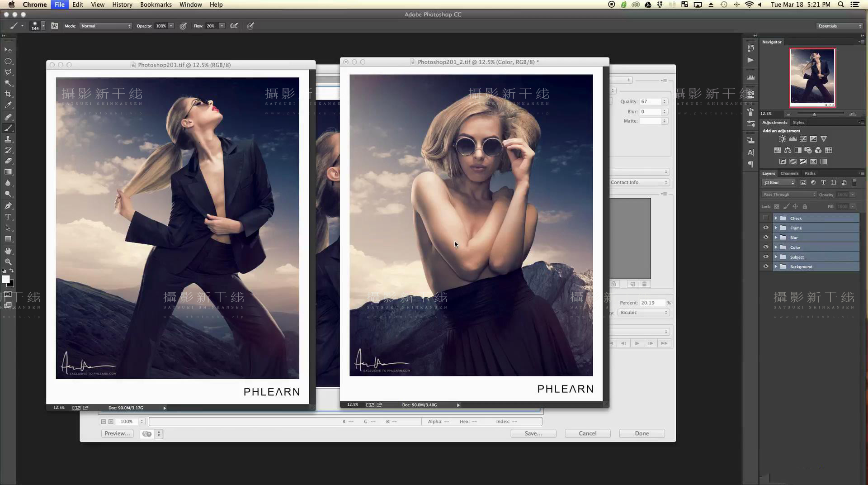This screenshot has width=868, height=485.
Task: Toggle the brush panel button in options bar
Action: pos(55,26)
